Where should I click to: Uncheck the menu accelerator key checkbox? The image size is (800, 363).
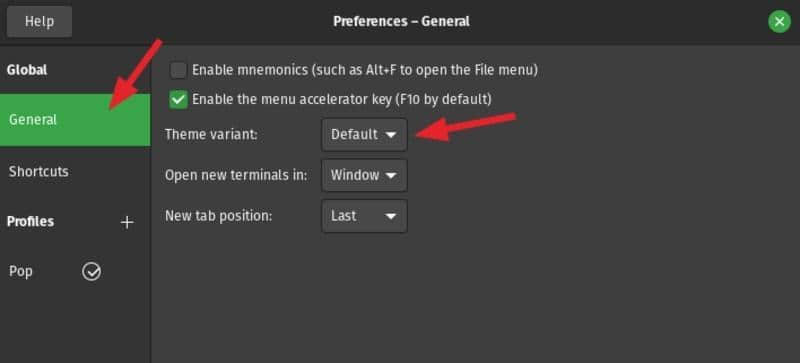click(x=178, y=100)
